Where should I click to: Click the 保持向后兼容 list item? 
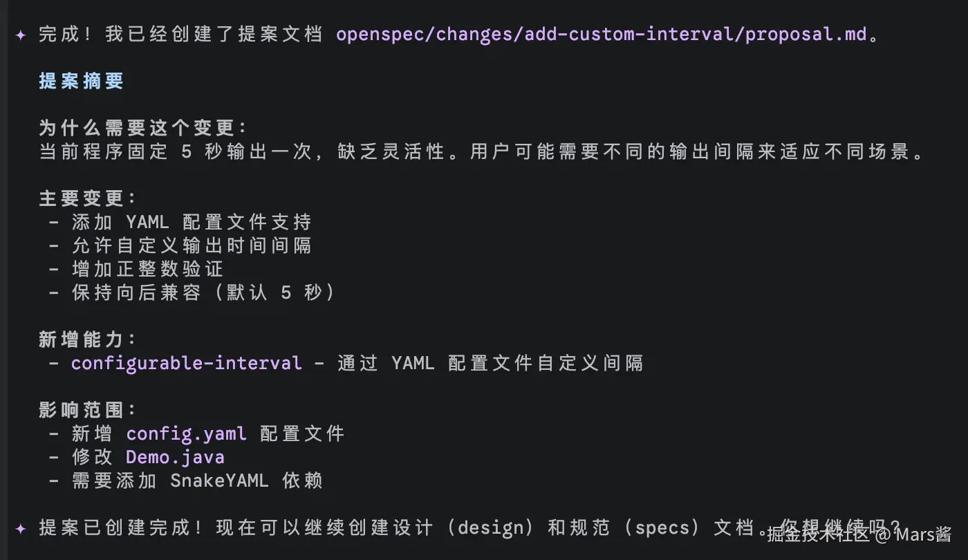(x=203, y=292)
